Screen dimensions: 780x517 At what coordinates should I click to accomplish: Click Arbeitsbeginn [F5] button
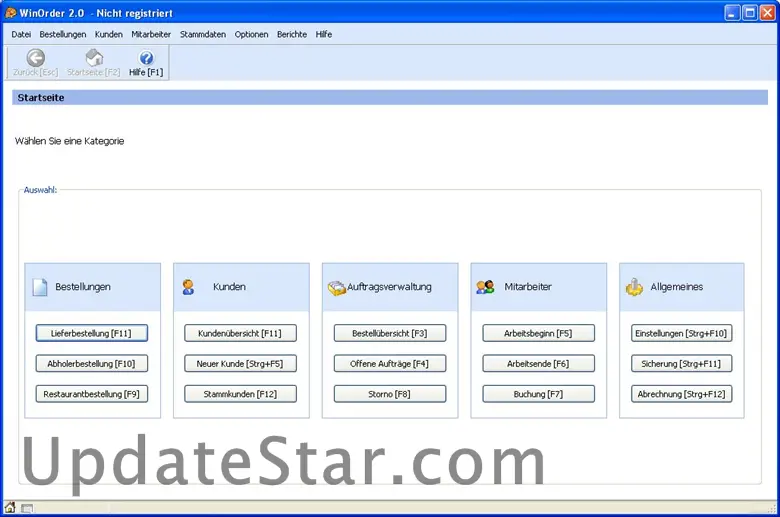[x=538, y=333]
